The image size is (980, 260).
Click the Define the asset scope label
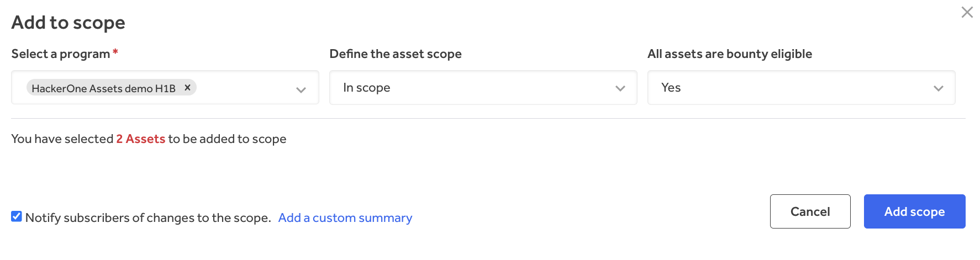[396, 54]
